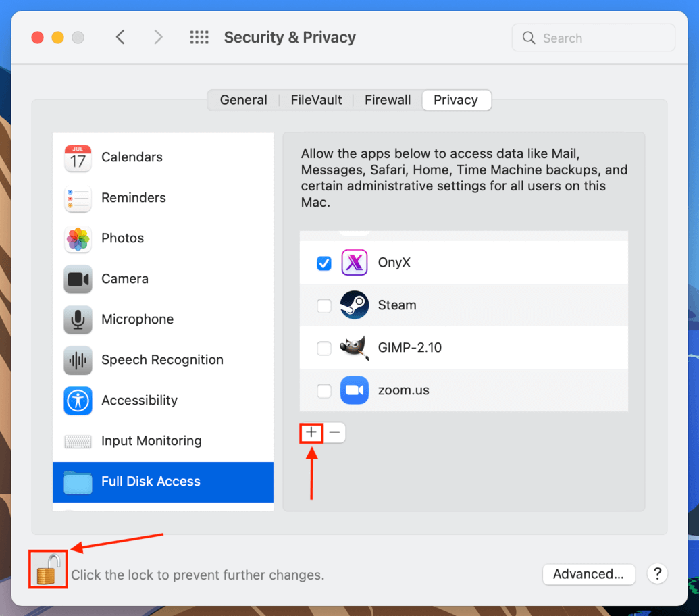Switch to the General tab

243,100
